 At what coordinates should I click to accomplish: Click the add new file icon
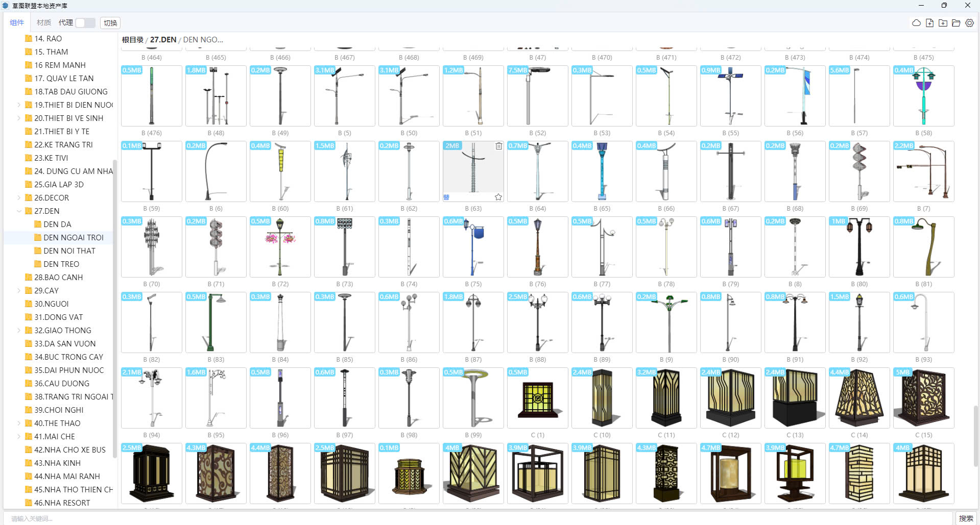[x=929, y=23]
